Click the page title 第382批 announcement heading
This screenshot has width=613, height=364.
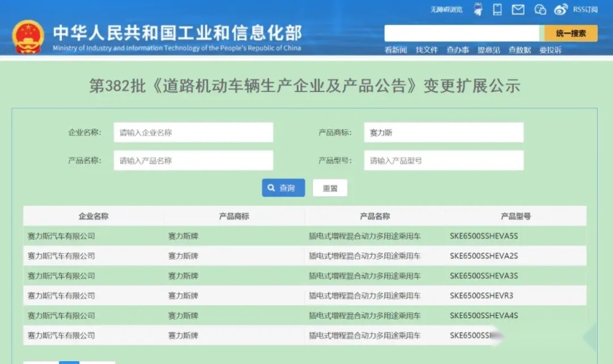[304, 86]
